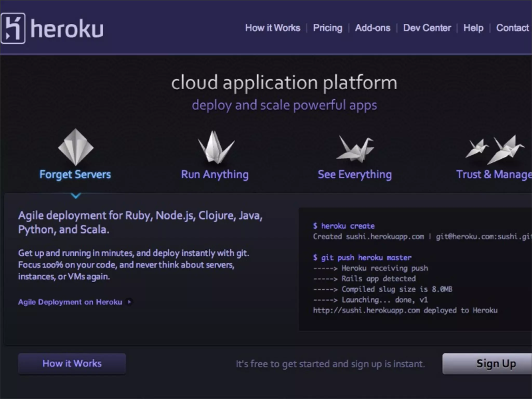Click the heroku wordmark text
Viewport: 532px width, 399px height.
coord(67,29)
